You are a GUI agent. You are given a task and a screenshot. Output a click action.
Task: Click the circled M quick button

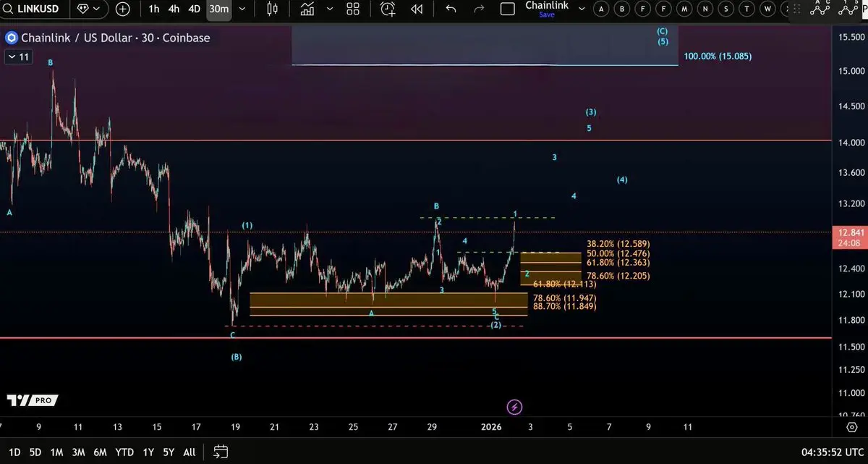click(684, 9)
